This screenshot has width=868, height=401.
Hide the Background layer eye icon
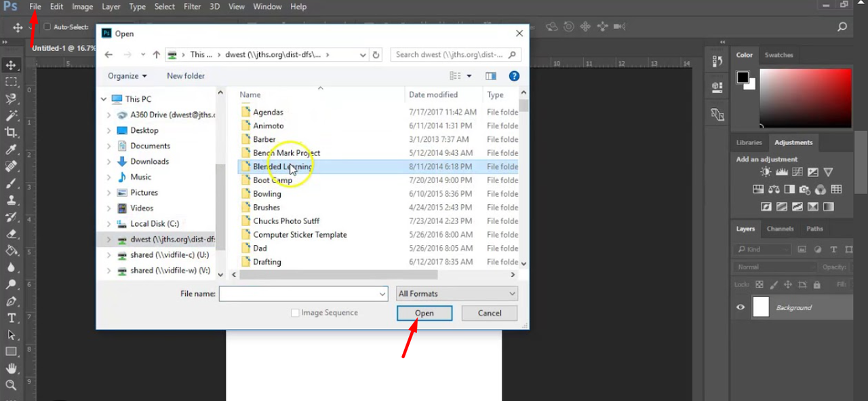[x=741, y=307]
